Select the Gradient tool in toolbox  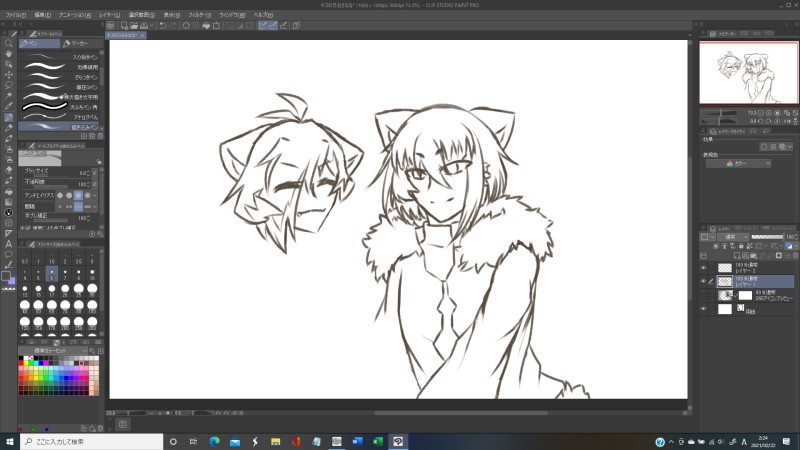[x=8, y=202]
